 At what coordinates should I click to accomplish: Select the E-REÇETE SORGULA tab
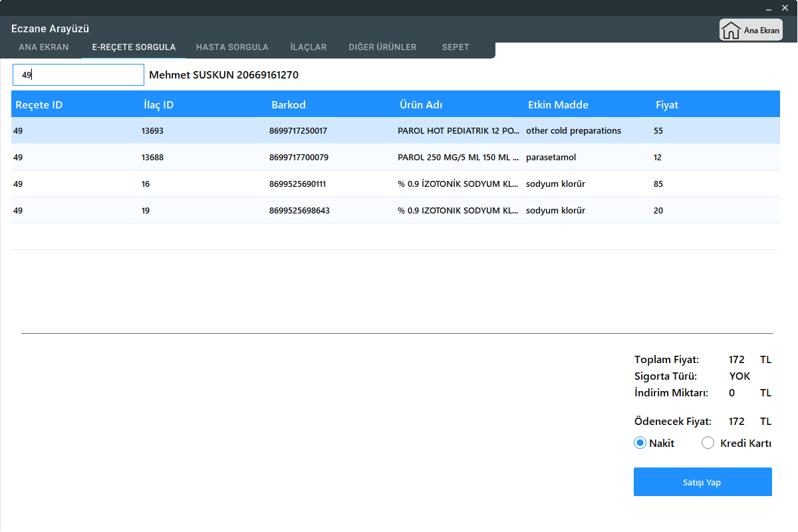pos(134,47)
